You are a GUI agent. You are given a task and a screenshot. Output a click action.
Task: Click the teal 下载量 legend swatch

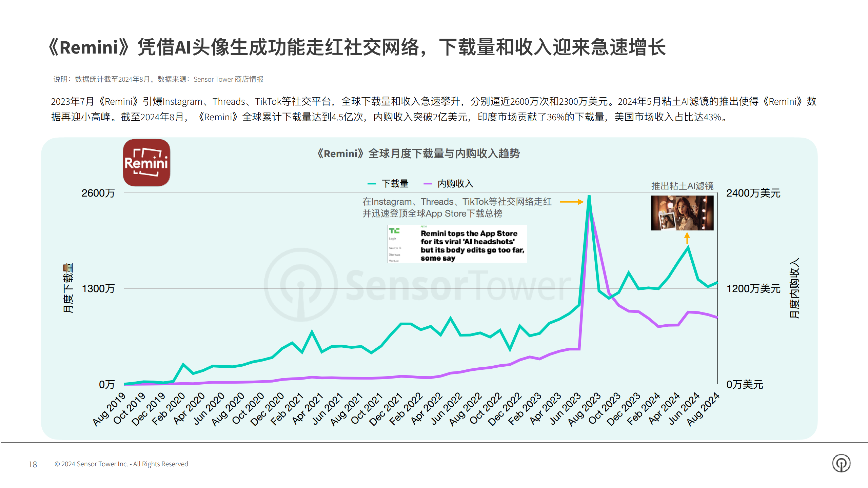pyautogui.click(x=372, y=184)
